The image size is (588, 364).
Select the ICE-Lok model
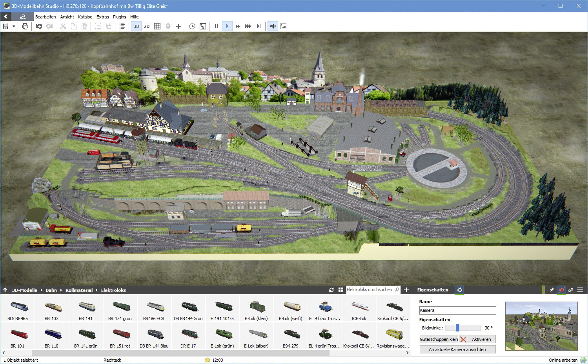[359, 309]
